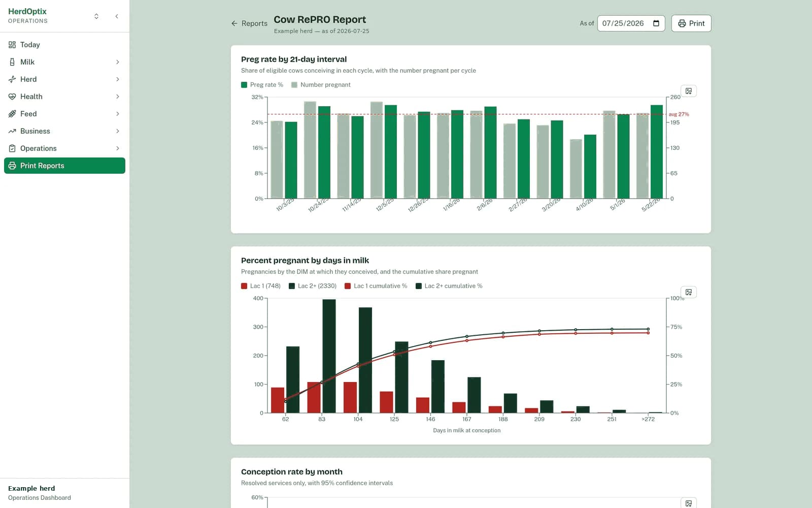The height and width of the screenshot is (508, 812).
Task: Click the As of date input field
Action: pos(631,23)
